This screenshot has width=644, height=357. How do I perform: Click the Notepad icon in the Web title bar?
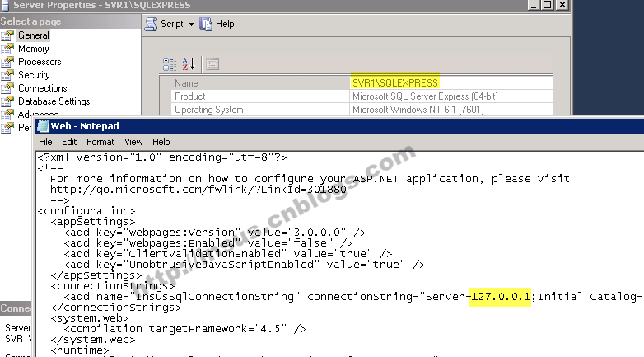(43, 126)
